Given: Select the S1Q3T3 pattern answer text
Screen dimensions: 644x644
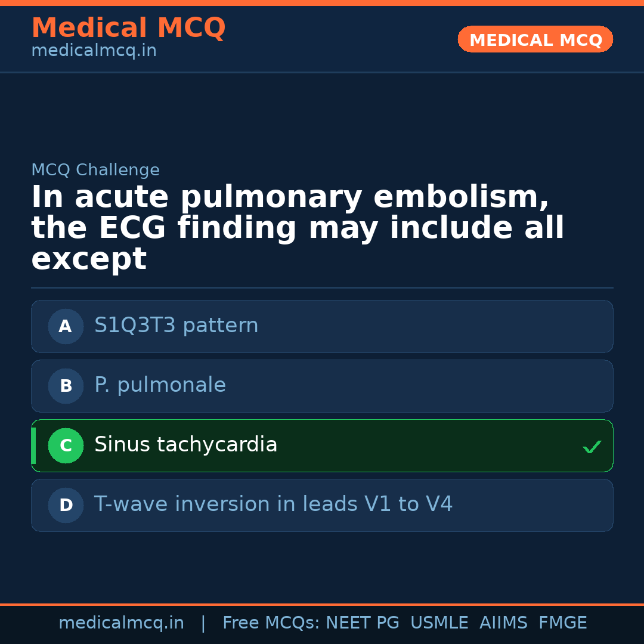Looking at the screenshot, I should click(176, 326).
